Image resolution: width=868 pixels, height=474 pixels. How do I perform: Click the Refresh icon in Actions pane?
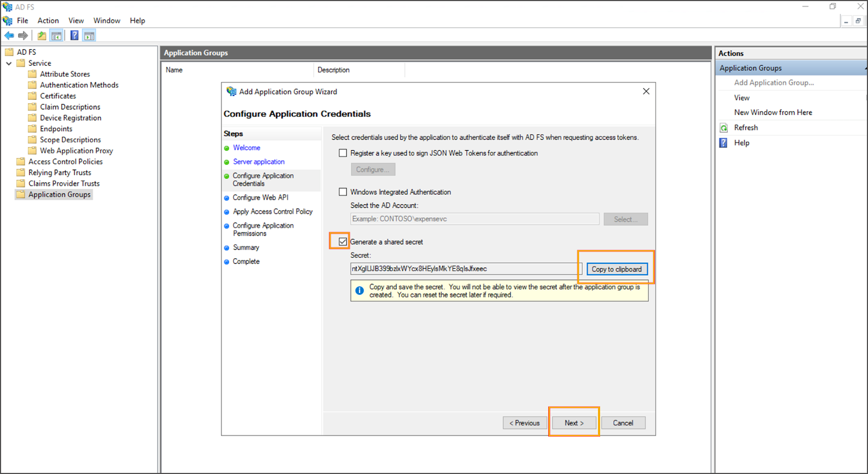(x=724, y=128)
